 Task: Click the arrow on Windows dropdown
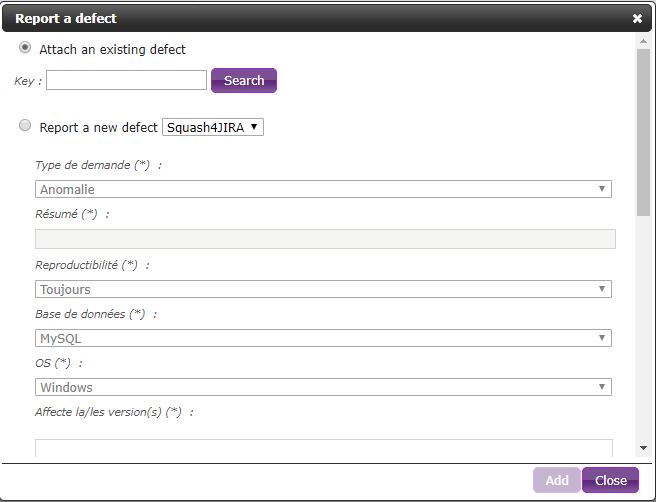click(602, 387)
